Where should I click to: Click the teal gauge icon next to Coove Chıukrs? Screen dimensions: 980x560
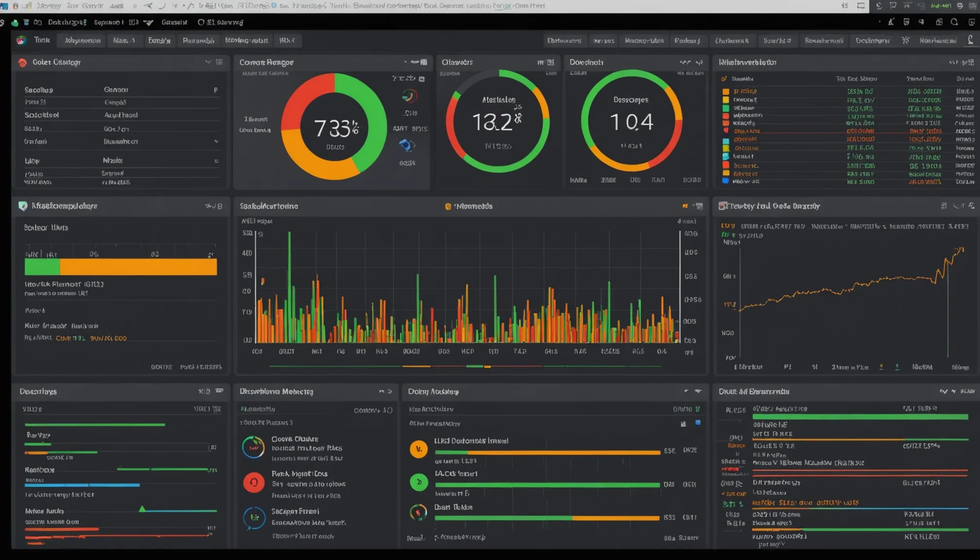(254, 447)
